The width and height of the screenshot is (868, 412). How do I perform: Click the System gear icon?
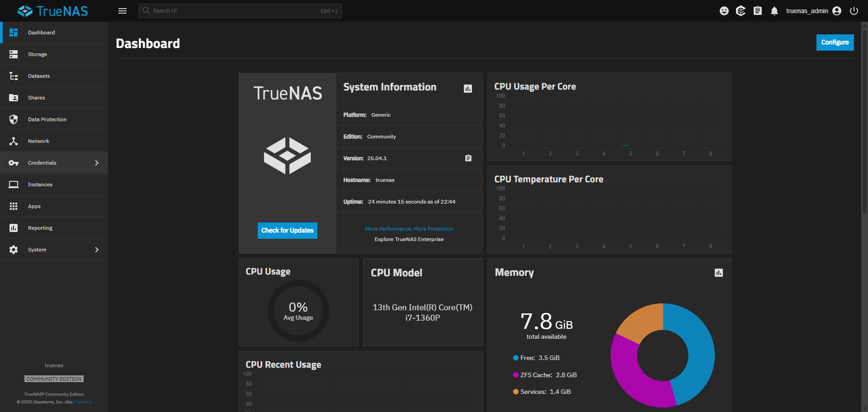coord(14,250)
